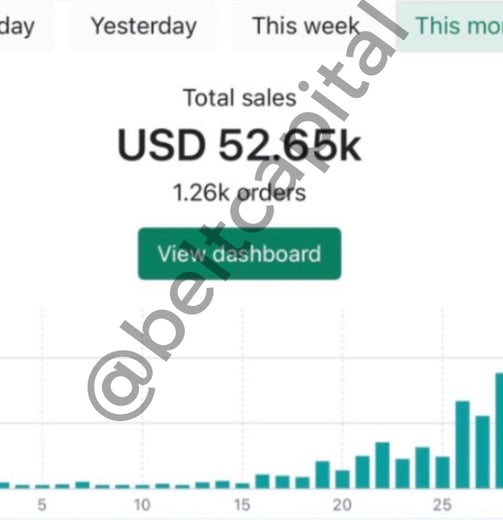Tap the Total sales label
The height and width of the screenshot is (520, 503).
pos(240,98)
